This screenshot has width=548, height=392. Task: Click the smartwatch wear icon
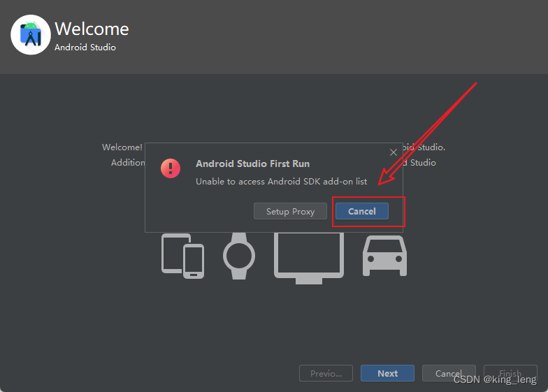click(x=239, y=256)
